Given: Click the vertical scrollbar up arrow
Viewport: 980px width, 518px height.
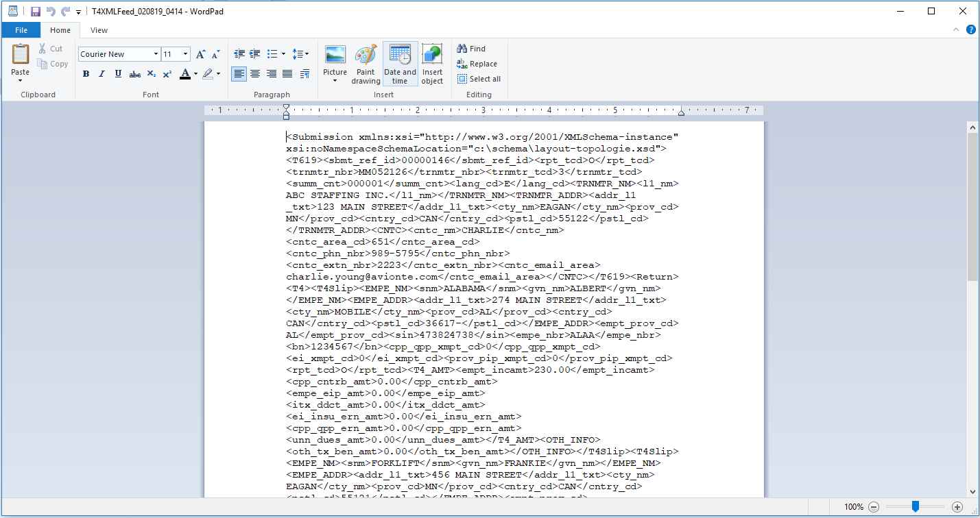Looking at the screenshot, I should tap(972, 127).
